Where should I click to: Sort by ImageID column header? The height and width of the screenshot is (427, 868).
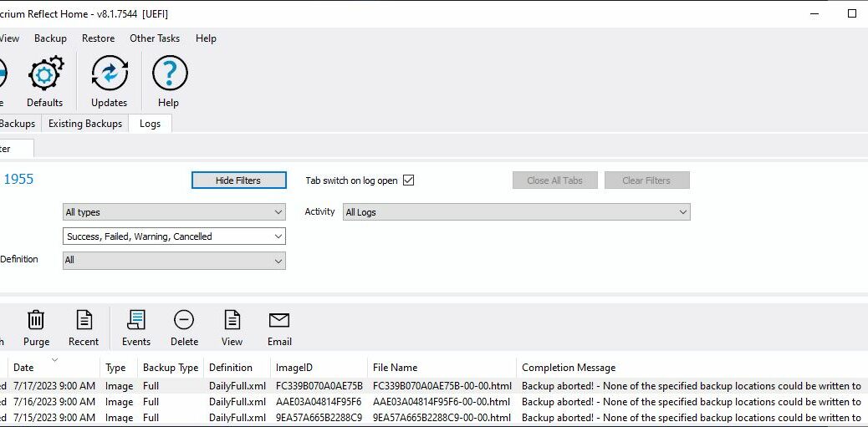tap(319, 368)
